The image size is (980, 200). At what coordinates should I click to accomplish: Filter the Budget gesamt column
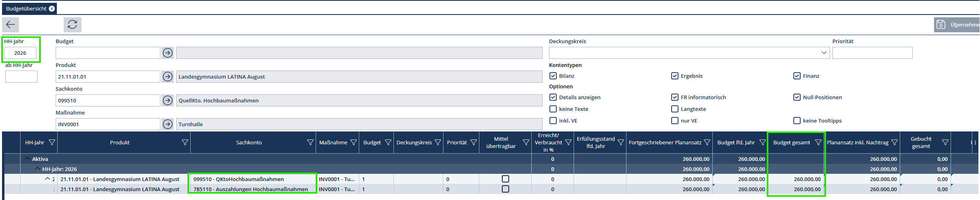point(818,142)
